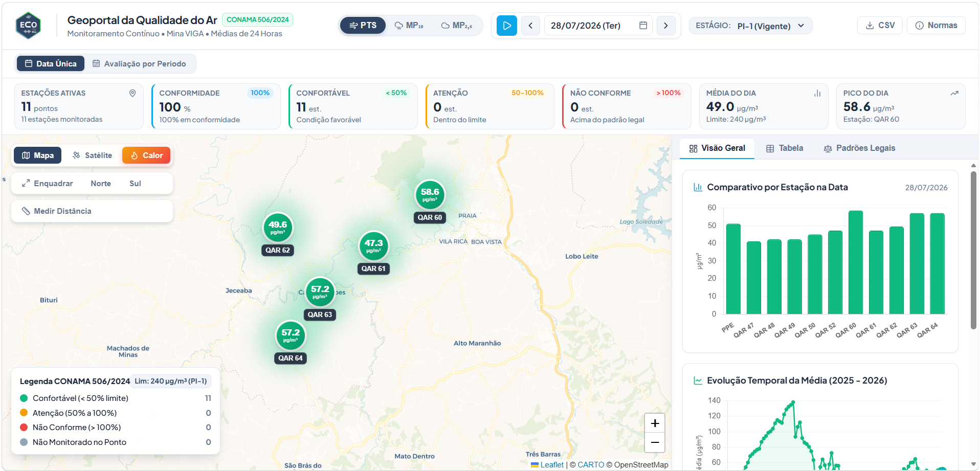The width and height of the screenshot is (980, 471).
Task: Focus map on Sul region
Action: point(135,184)
